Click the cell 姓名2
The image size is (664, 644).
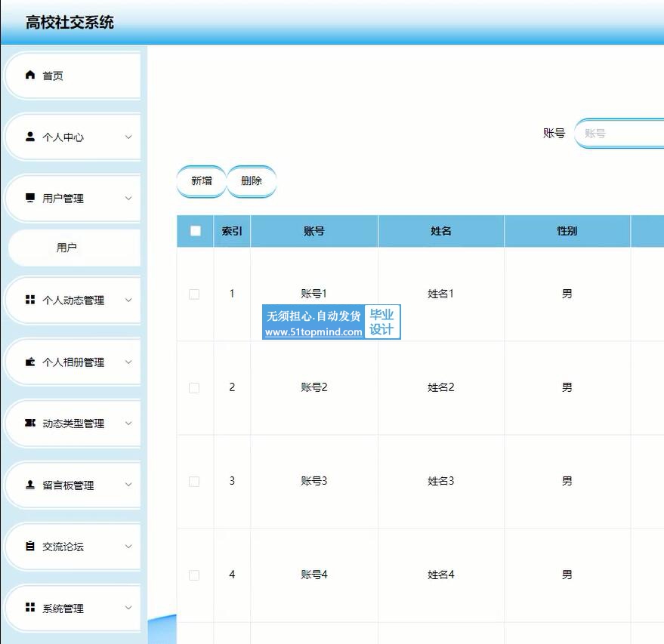[x=441, y=387]
